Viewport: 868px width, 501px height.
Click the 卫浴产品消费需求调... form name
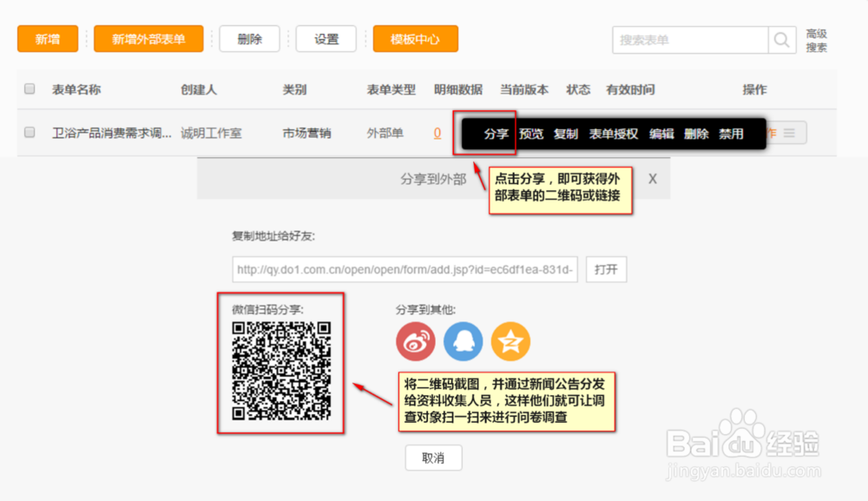[112, 133]
